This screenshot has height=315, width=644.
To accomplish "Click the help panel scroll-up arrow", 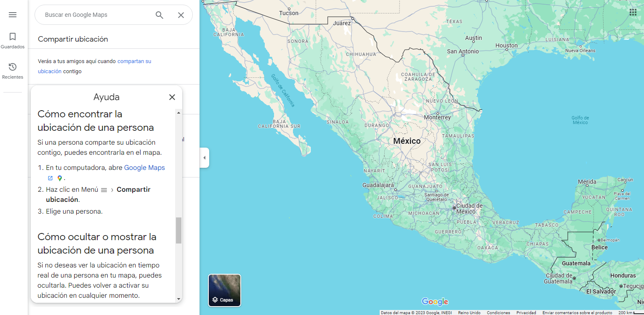I will point(178,113).
